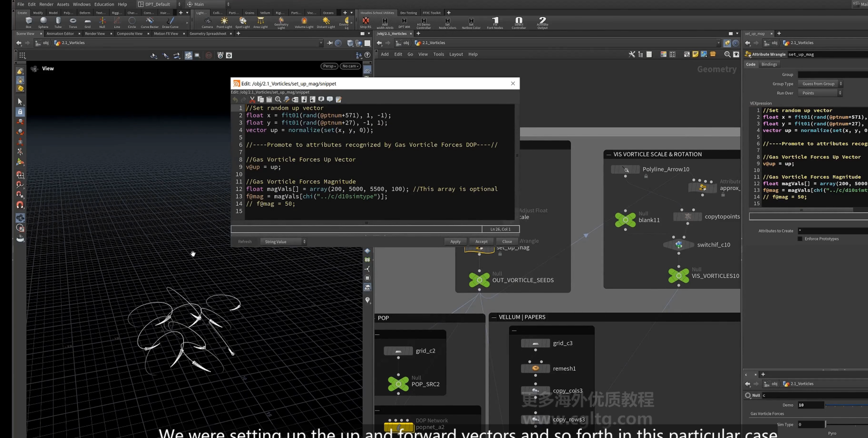This screenshot has height=438, width=868.
Task: Open the Group Type dropdown
Action: (820, 84)
